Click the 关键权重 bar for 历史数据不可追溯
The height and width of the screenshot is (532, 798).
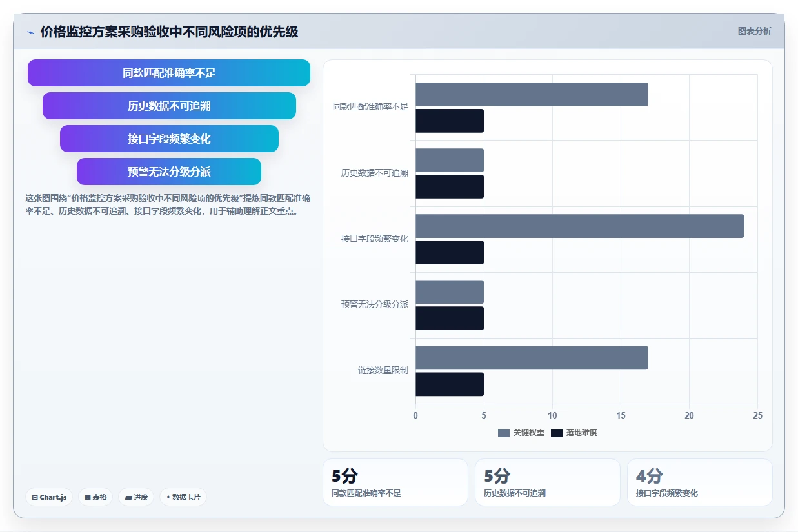pos(450,160)
